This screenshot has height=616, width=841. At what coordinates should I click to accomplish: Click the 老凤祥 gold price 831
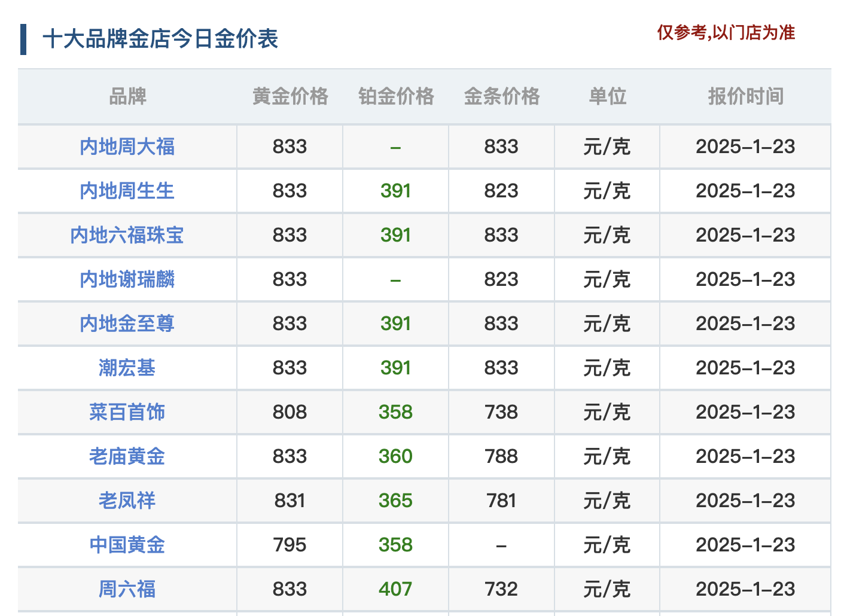290,501
